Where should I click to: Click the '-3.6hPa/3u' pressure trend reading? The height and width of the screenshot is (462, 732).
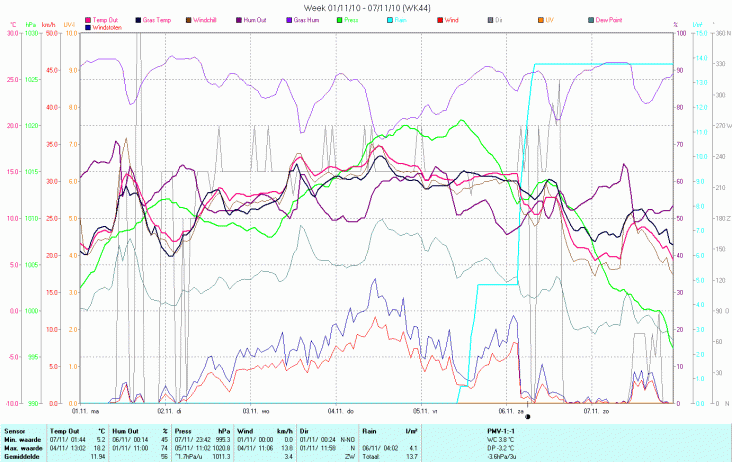point(501,456)
